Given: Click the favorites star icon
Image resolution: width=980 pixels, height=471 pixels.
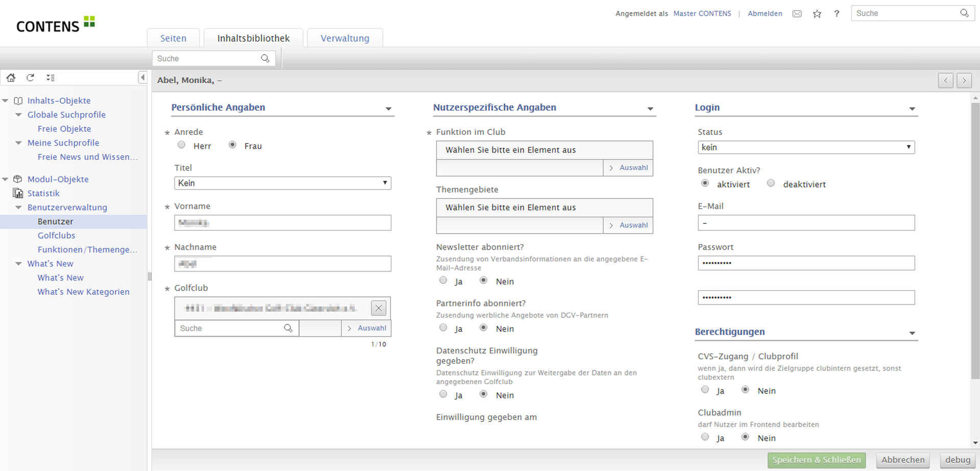Looking at the screenshot, I should tap(817, 14).
